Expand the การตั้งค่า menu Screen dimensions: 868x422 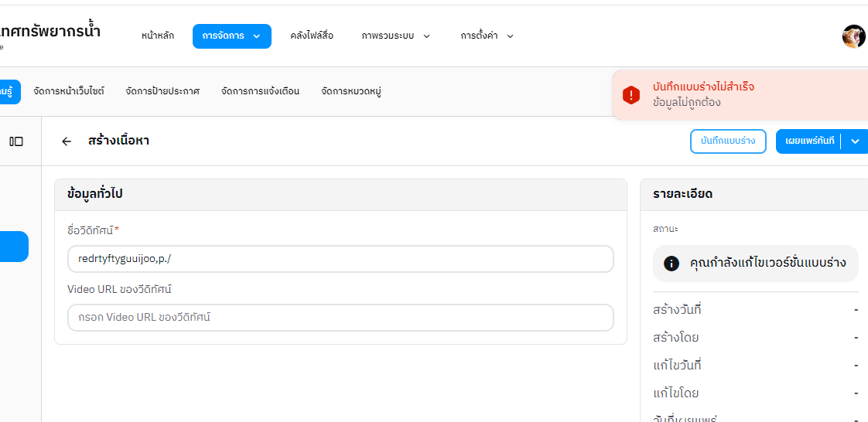pyautogui.click(x=487, y=36)
